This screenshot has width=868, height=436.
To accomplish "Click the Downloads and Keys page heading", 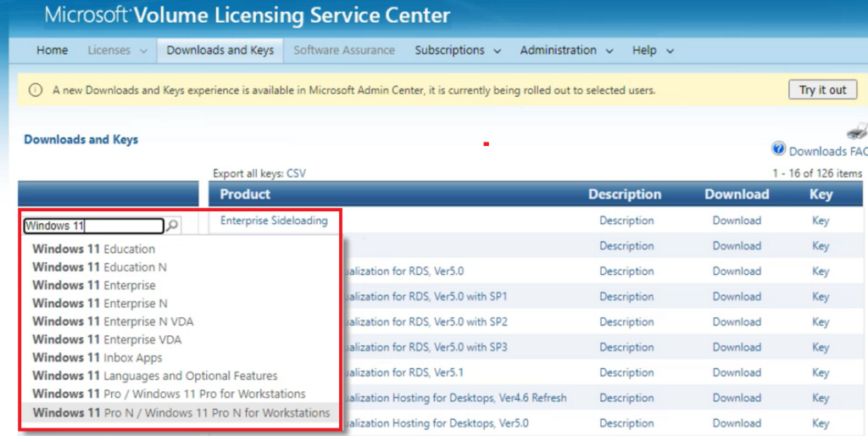I will (x=81, y=140).
